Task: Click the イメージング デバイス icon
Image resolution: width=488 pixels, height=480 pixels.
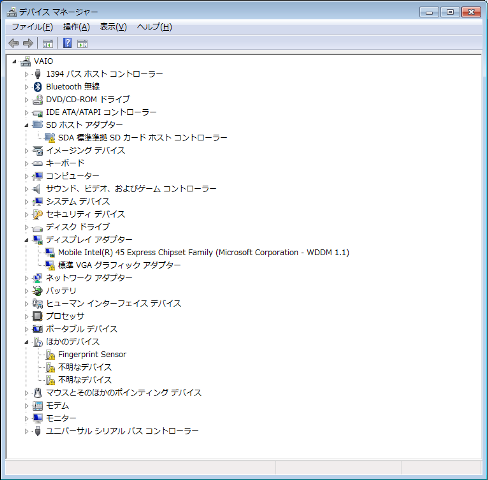Action: 38,151
